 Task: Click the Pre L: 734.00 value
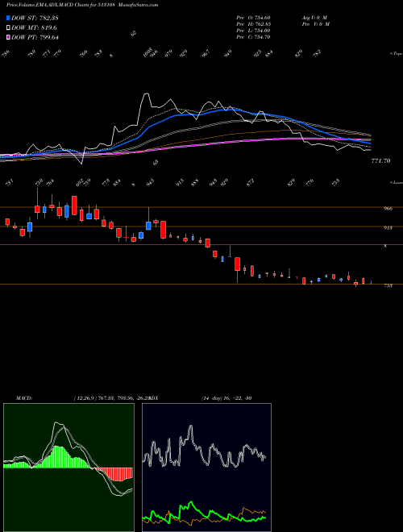point(253,31)
